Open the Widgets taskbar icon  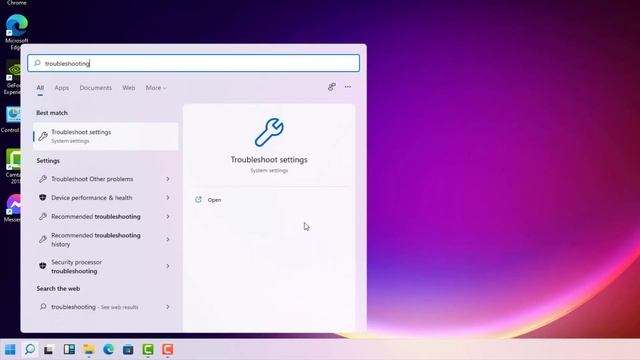pos(69,349)
